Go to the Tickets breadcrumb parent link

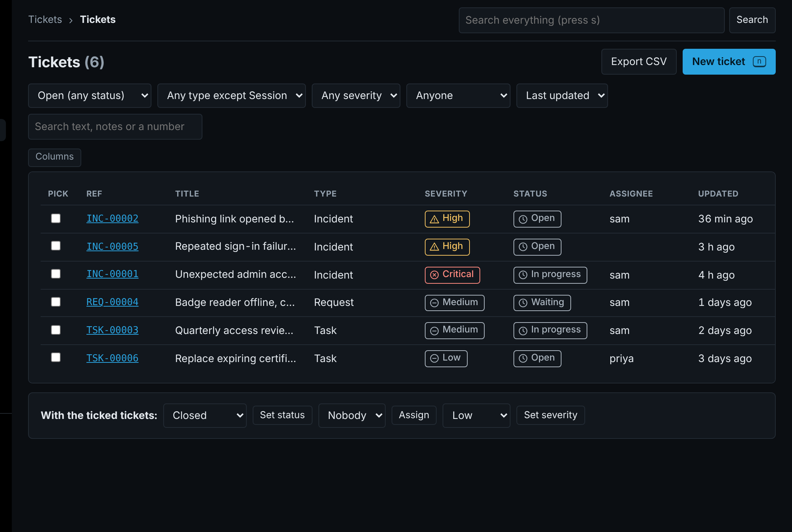pos(45,20)
